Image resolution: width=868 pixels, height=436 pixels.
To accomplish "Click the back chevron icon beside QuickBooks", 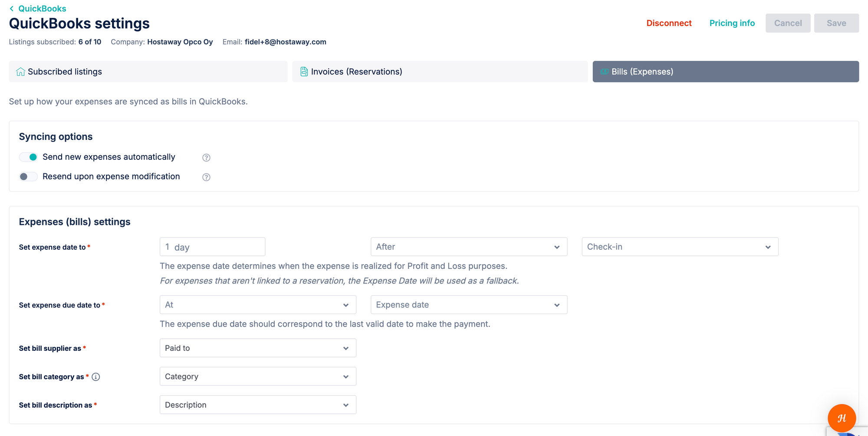I will click(12, 9).
